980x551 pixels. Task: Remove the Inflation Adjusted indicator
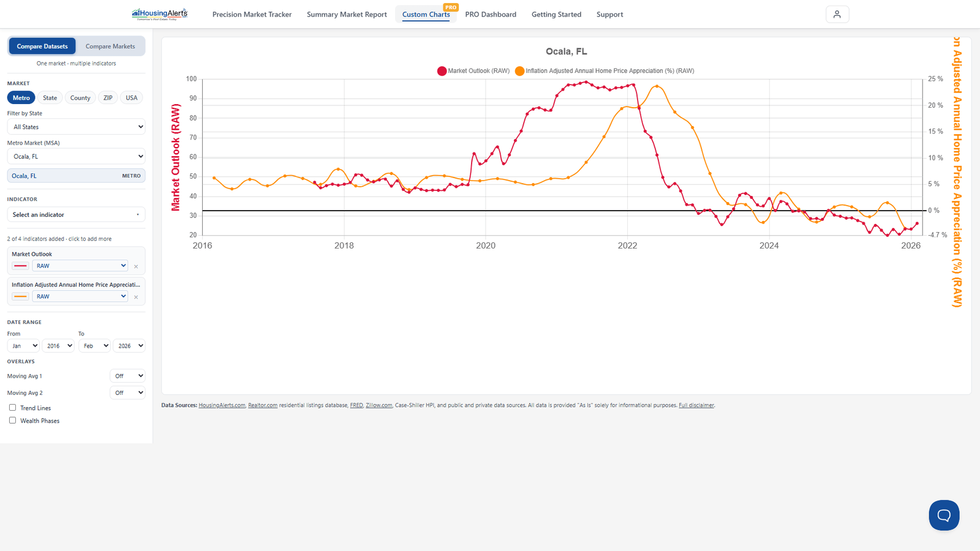(136, 297)
